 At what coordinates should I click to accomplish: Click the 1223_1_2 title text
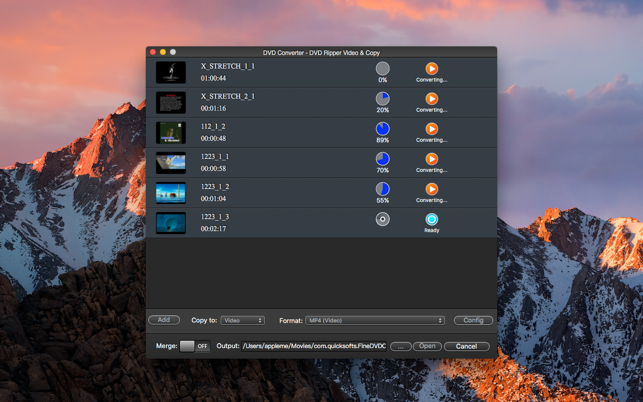click(215, 187)
